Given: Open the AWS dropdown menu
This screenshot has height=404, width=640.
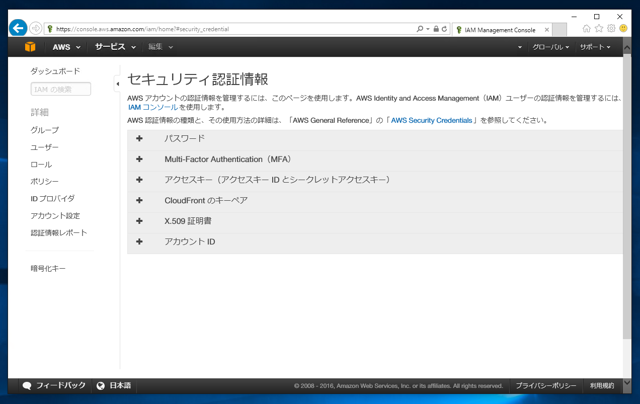Looking at the screenshot, I should click(x=66, y=47).
